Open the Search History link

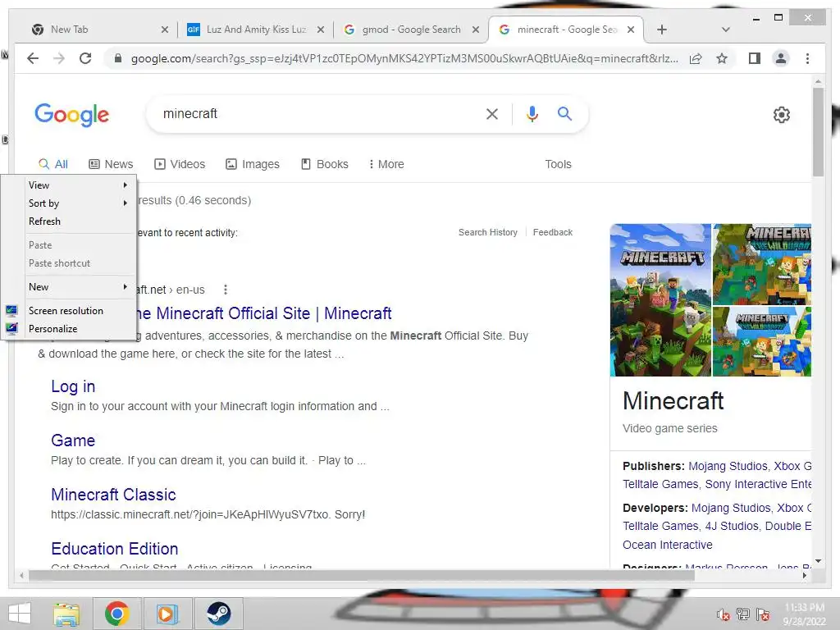pyautogui.click(x=488, y=232)
